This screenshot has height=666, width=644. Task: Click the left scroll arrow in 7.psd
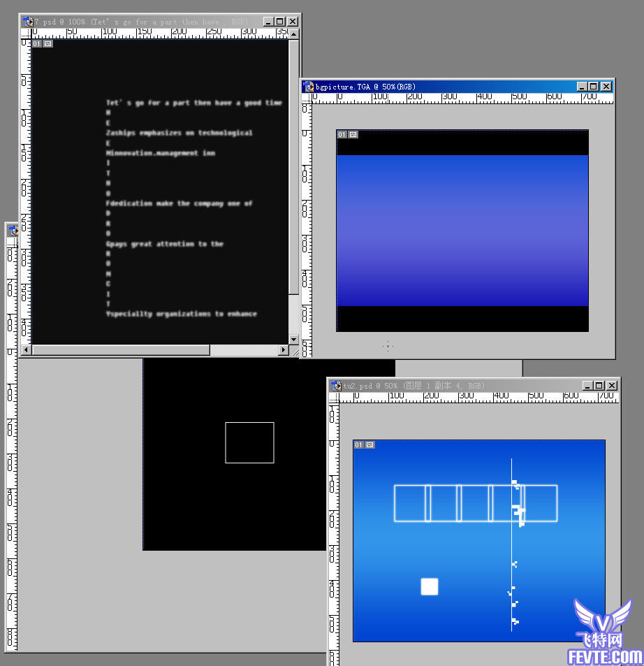27,350
